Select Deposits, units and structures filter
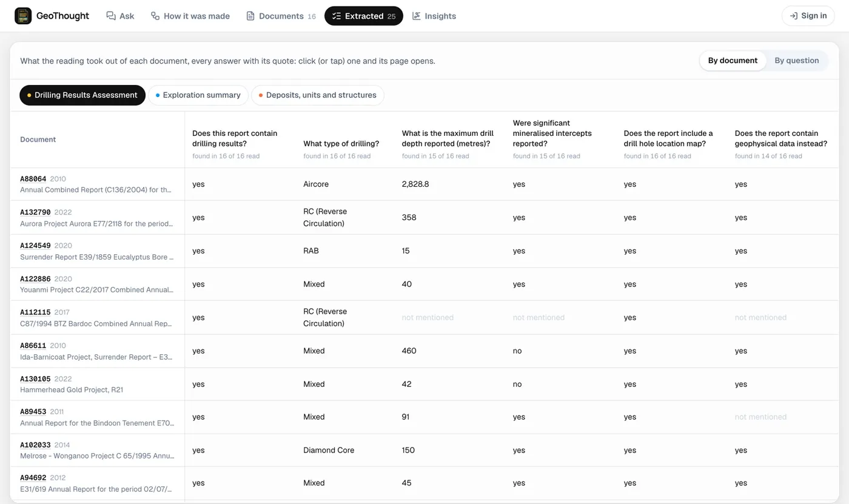Screen dimensions: 849x504 318,95
